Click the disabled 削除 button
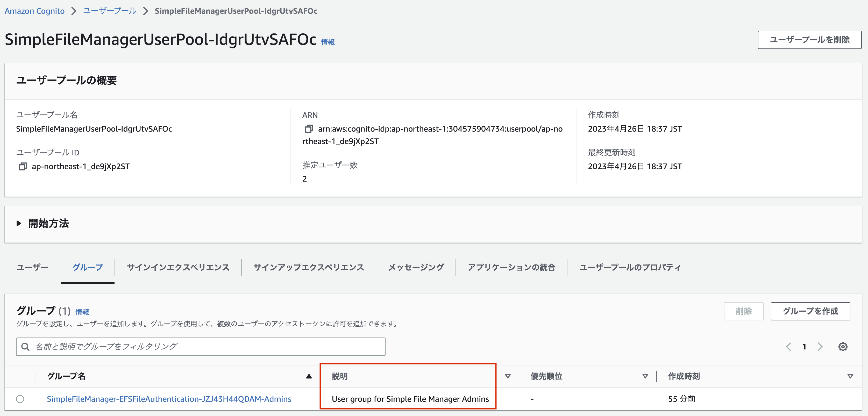868x416 pixels. tap(743, 311)
